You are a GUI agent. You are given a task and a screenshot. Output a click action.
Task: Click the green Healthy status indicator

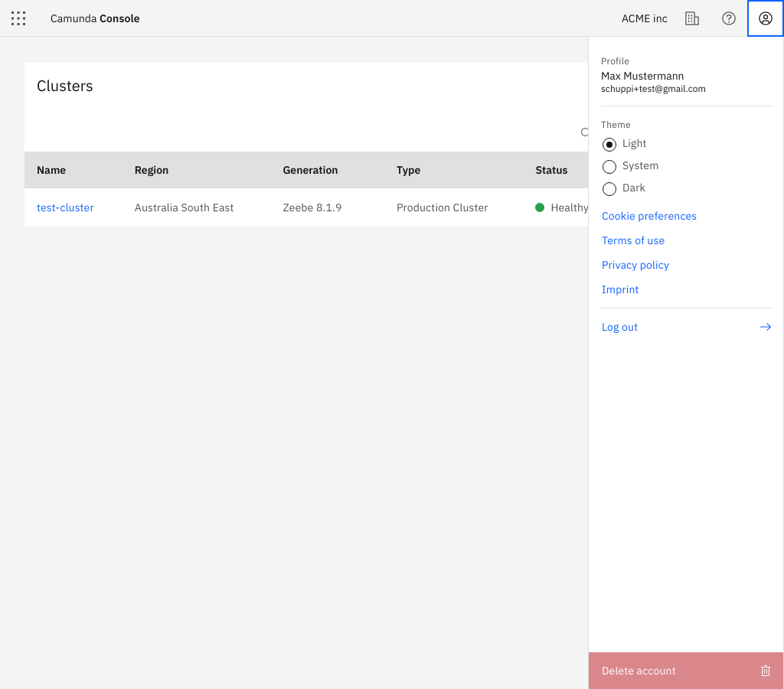pos(540,207)
